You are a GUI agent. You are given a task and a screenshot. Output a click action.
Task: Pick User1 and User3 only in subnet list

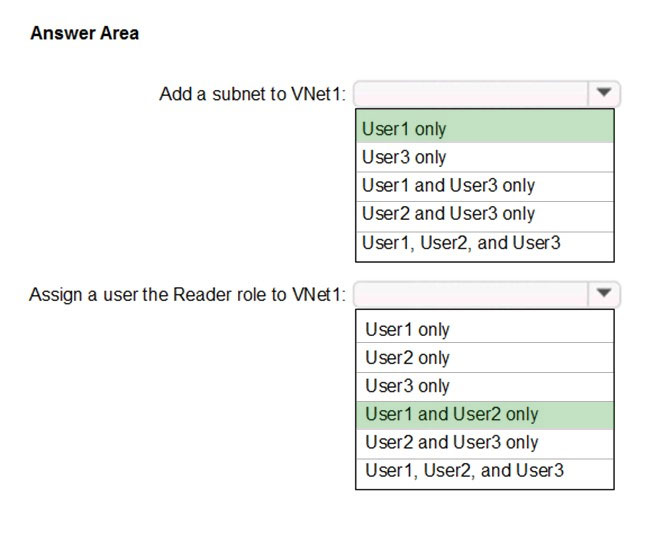point(485,186)
